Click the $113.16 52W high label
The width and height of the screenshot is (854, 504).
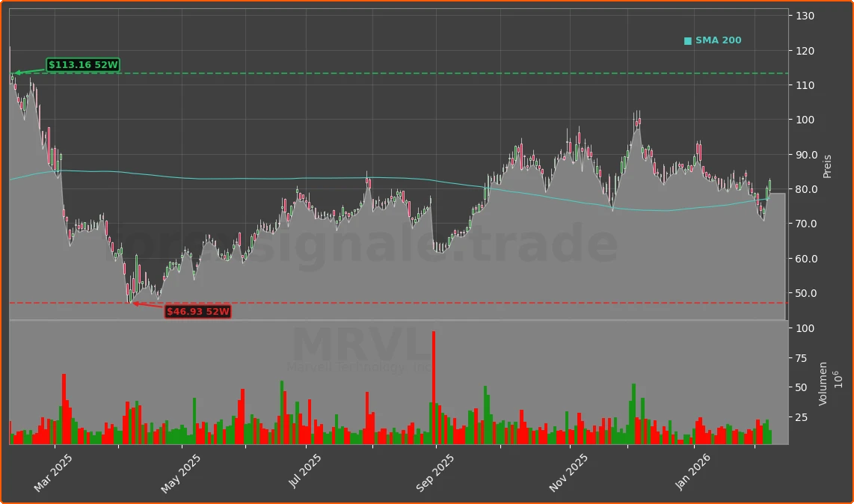82,66
